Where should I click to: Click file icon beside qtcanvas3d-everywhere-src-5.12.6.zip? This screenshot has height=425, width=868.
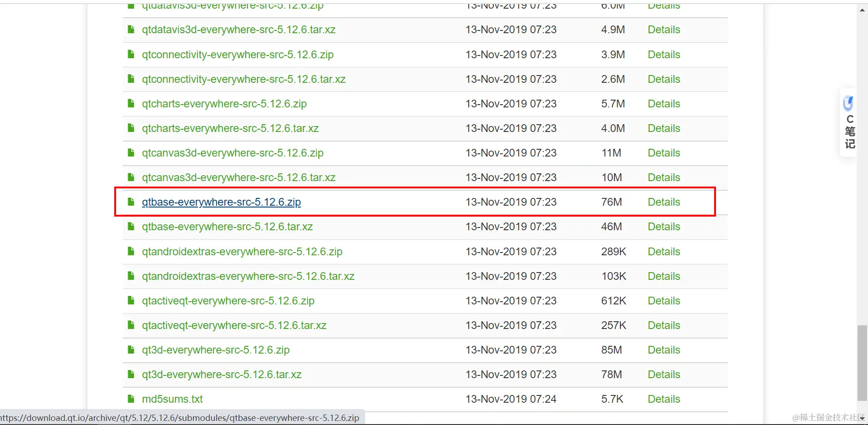(131, 153)
